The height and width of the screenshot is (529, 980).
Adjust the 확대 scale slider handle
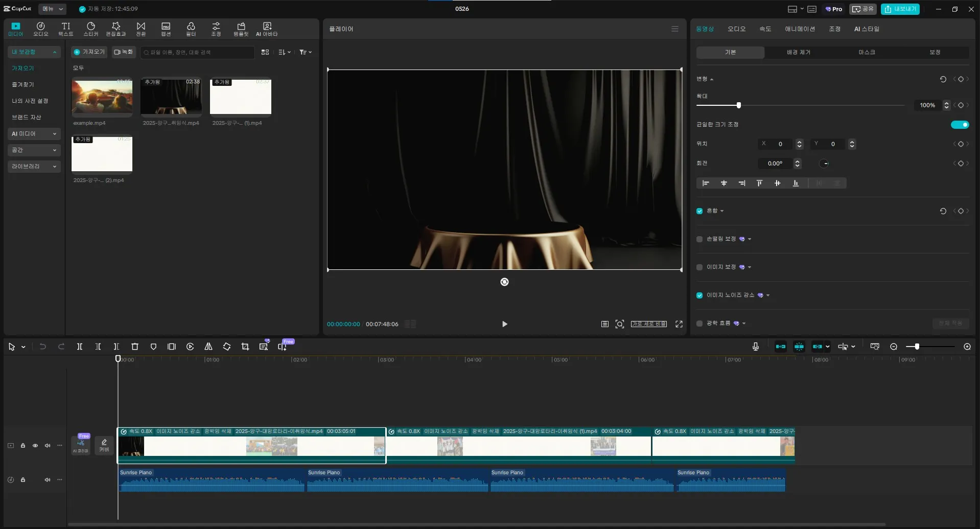[739, 105]
